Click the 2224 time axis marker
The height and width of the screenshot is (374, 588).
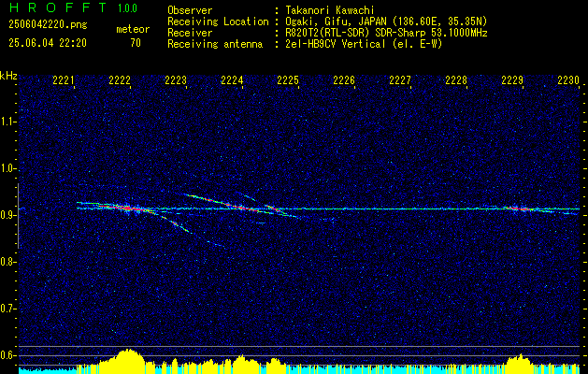coord(232,80)
